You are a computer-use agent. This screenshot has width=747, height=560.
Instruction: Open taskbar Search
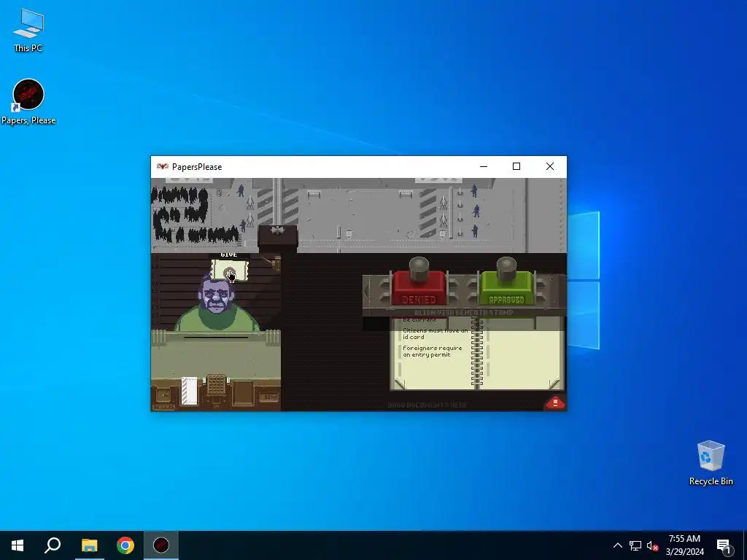click(53, 545)
